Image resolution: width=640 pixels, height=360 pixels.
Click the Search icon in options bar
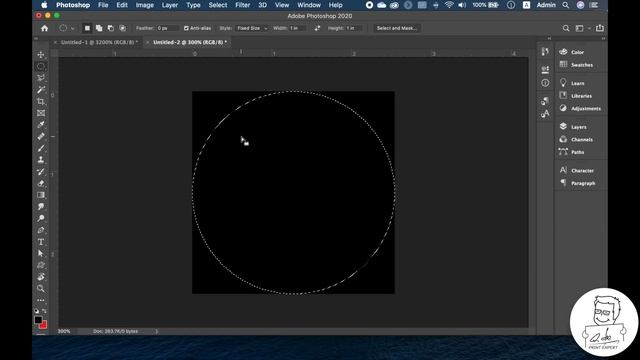click(566, 28)
